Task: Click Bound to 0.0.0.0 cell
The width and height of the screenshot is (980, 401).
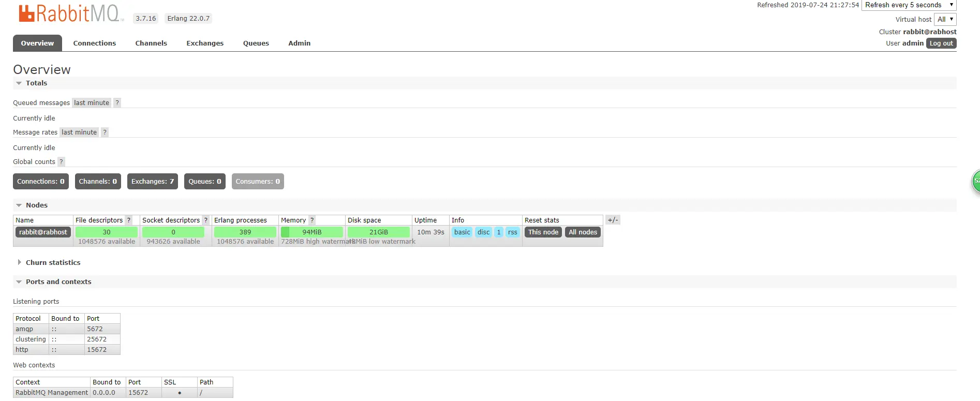Action: pyautogui.click(x=108, y=392)
